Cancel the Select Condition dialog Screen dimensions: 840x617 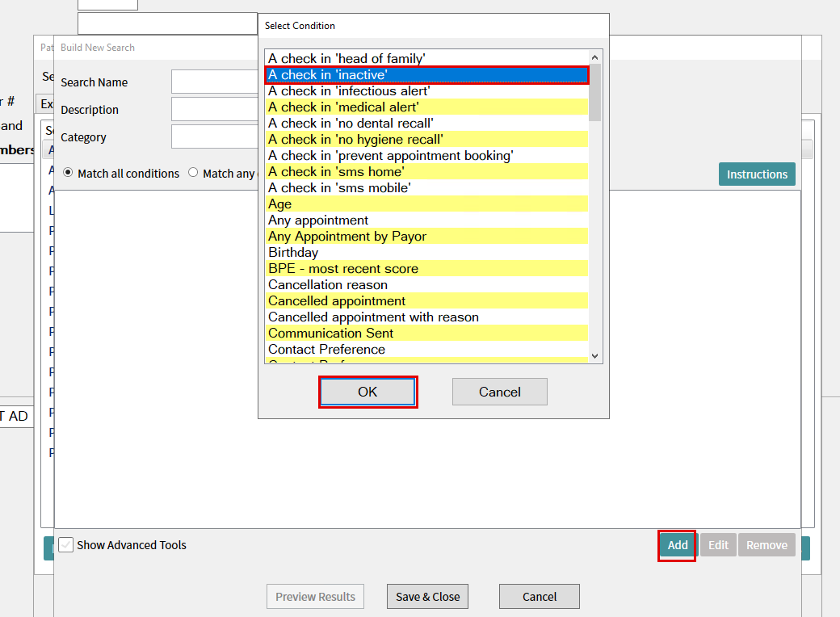(x=500, y=392)
